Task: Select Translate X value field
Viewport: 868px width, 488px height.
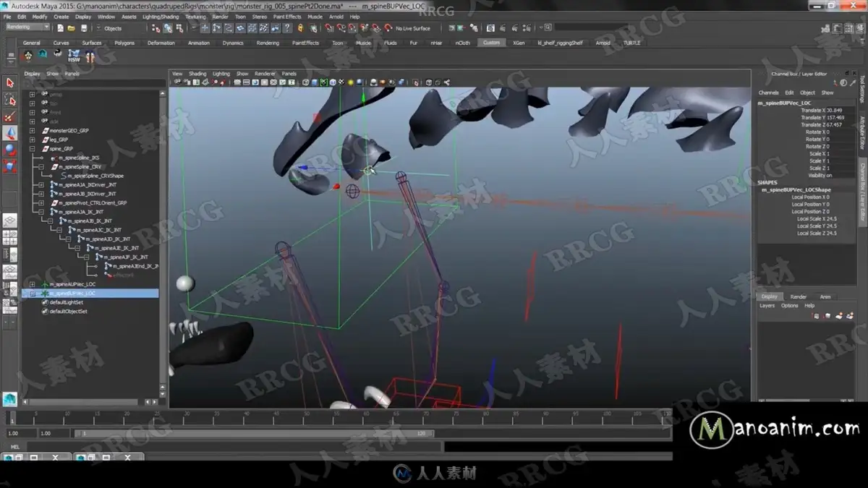Action: pos(839,110)
